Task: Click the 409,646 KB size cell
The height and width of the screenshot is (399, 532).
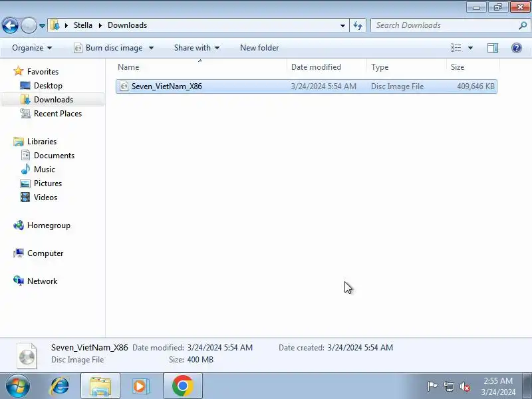Action: tap(475, 86)
